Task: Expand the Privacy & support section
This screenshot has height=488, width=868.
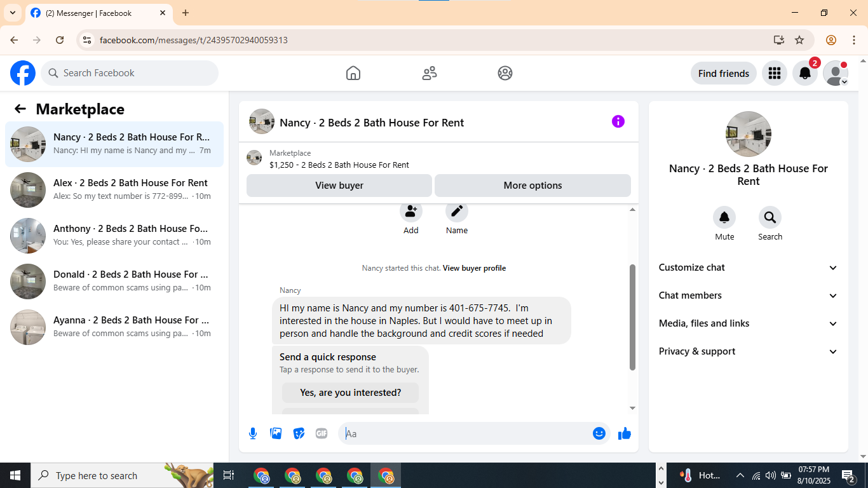Action: point(749,351)
